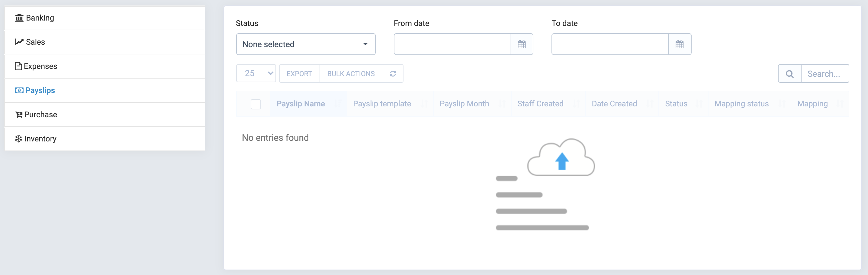
Task: Click the From date calendar icon
Action: point(521,44)
